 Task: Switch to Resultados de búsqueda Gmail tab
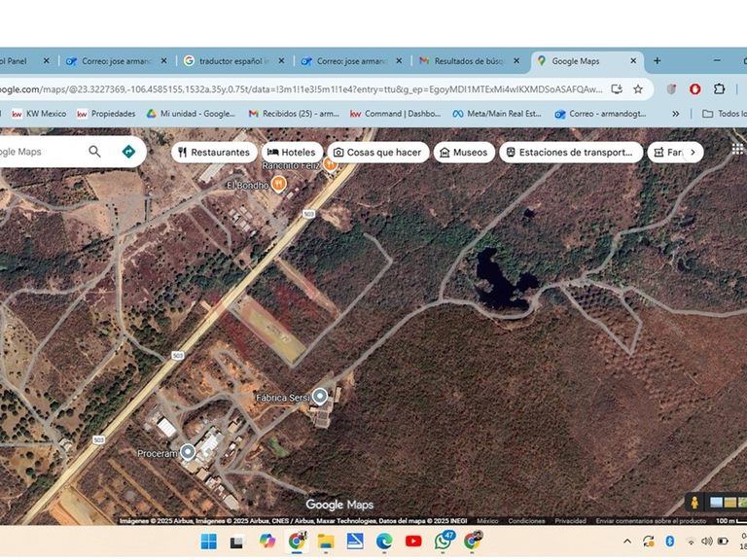click(465, 60)
